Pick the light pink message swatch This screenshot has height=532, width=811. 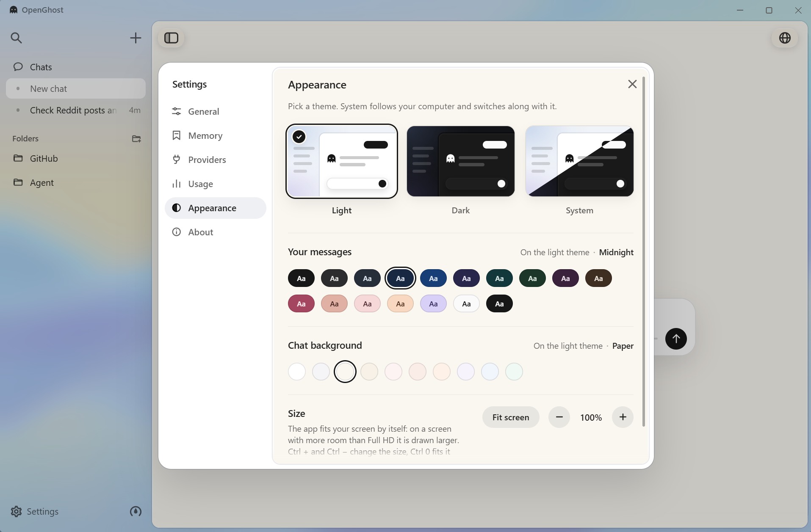(x=367, y=303)
